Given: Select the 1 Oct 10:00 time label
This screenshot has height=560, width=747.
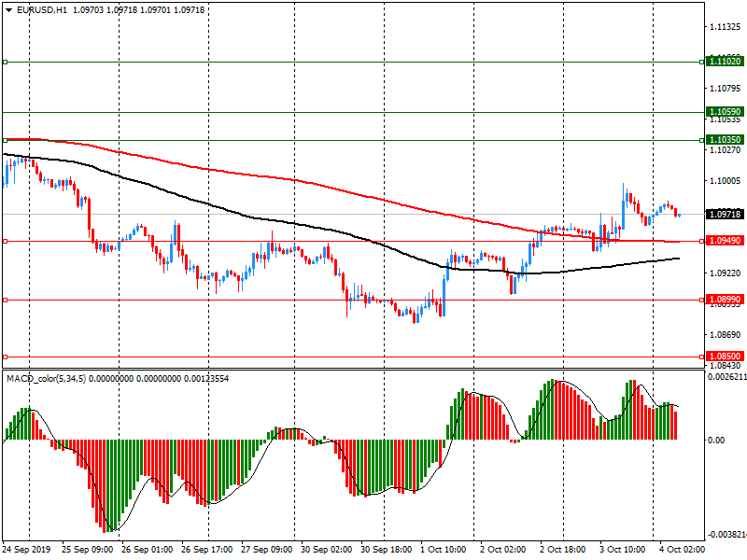Looking at the screenshot, I should 444,551.
